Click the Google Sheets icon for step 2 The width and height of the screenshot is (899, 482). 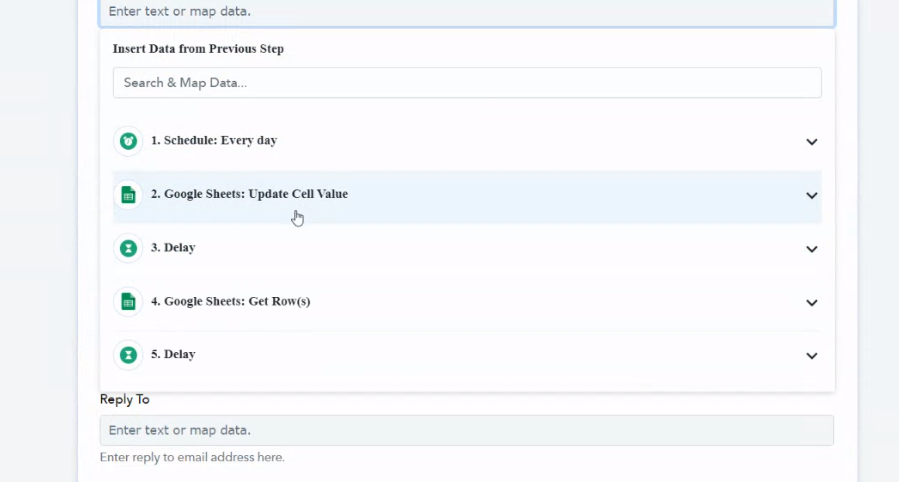(x=128, y=195)
